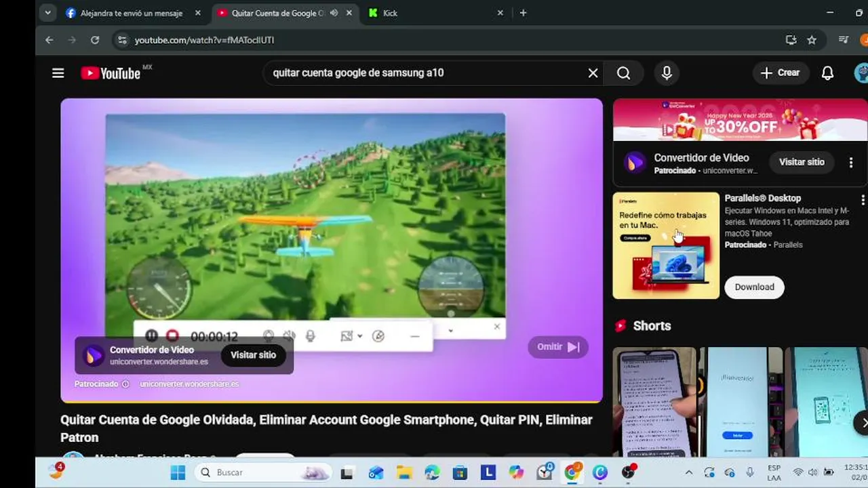Open a new browser tab
This screenshot has width=868, height=488.
pos(523,13)
